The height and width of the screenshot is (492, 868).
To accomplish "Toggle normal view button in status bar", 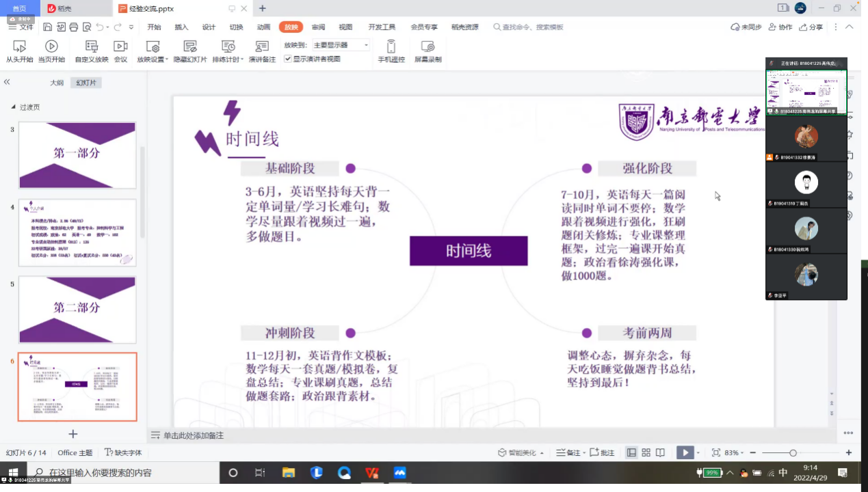I will click(x=631, y=452).
